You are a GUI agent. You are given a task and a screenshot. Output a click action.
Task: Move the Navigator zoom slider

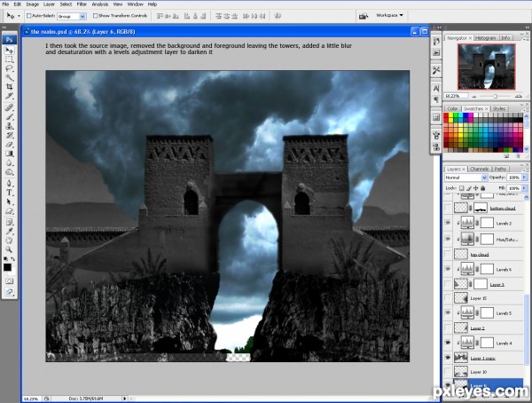point(495,97)
